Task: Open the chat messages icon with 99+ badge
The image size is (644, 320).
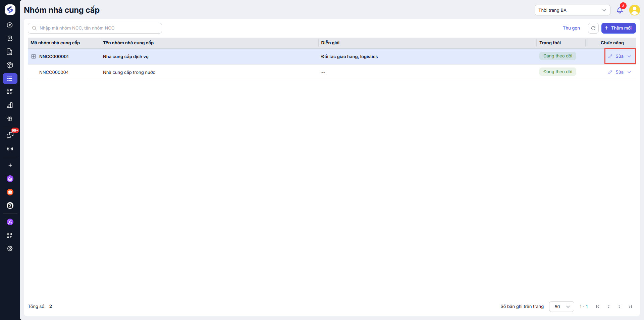Action: (10, 135)
